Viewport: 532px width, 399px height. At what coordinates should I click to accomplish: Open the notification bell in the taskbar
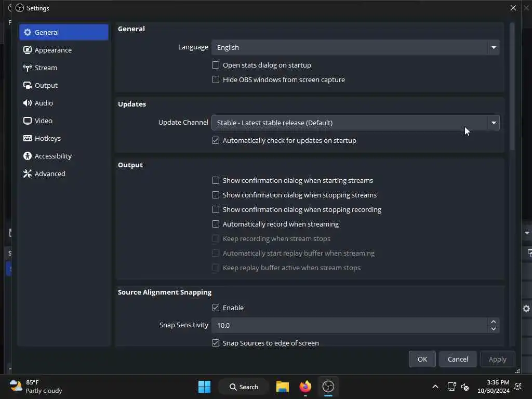pos(518,386)
